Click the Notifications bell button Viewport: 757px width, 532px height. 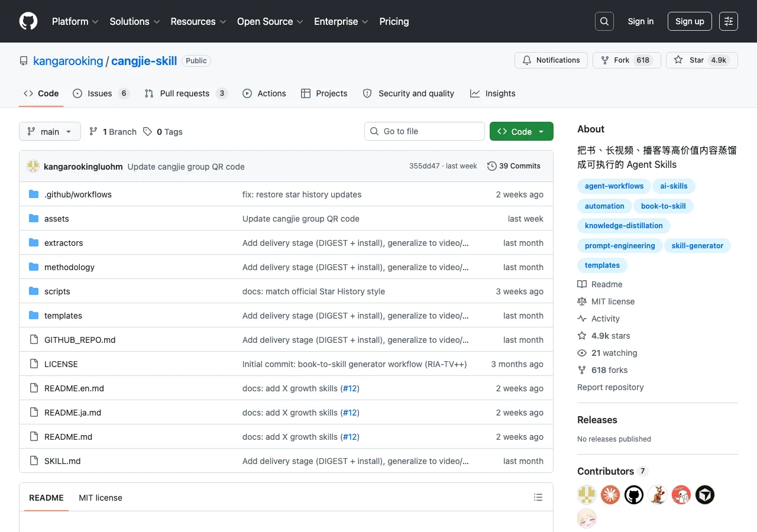pos(551,60)
